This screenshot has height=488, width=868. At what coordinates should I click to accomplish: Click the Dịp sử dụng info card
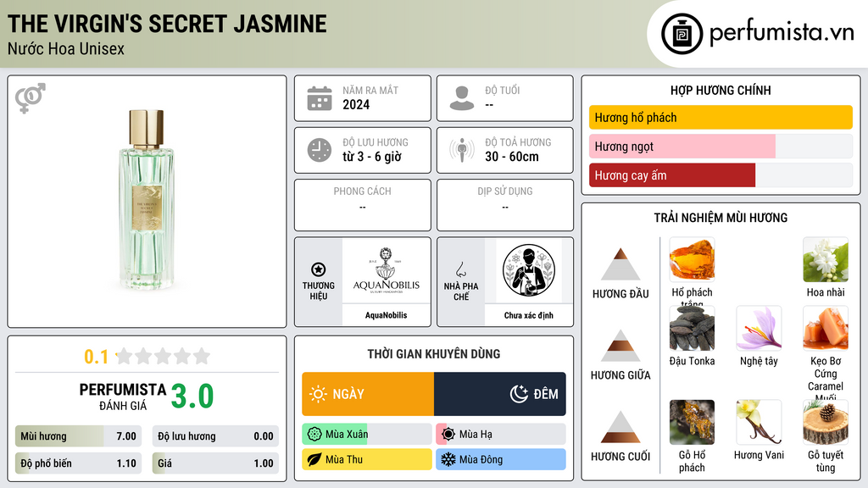pyautogui.click(x=505, y=205)
